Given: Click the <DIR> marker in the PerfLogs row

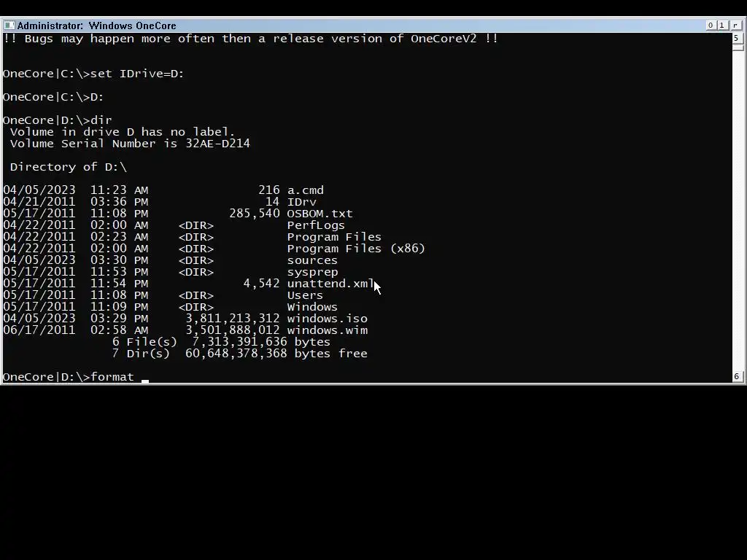Looking at the screenshot, I should click(196, 225).
